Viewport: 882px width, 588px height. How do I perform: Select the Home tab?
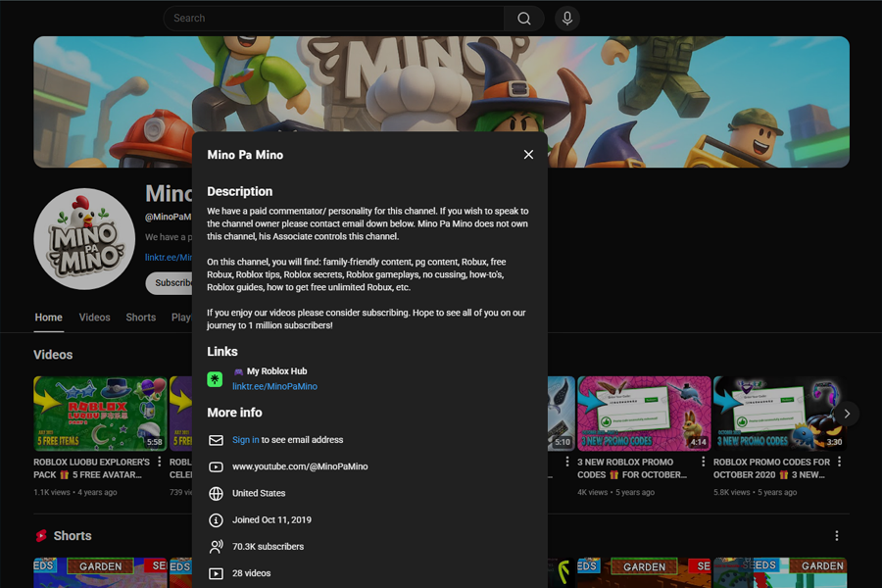pyautogui.click(x=48, y=318)
